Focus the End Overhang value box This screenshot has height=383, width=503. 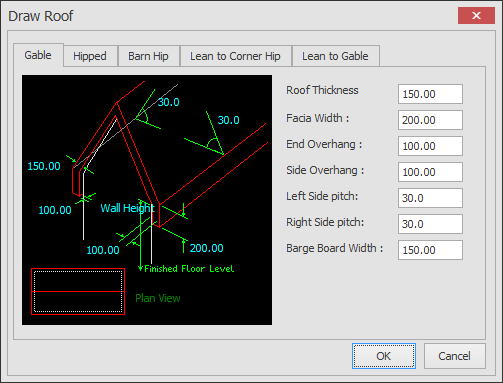[x=430, y=146]
